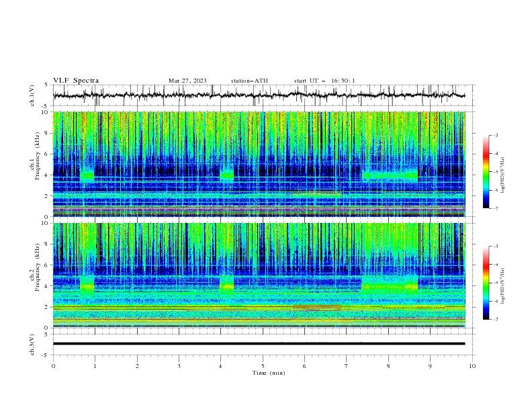Click the ch.2 color bar label log(PSD)(V²/Hz)
Screen dimensions: 532x411
pyautogui.click(x=503, y=286)
